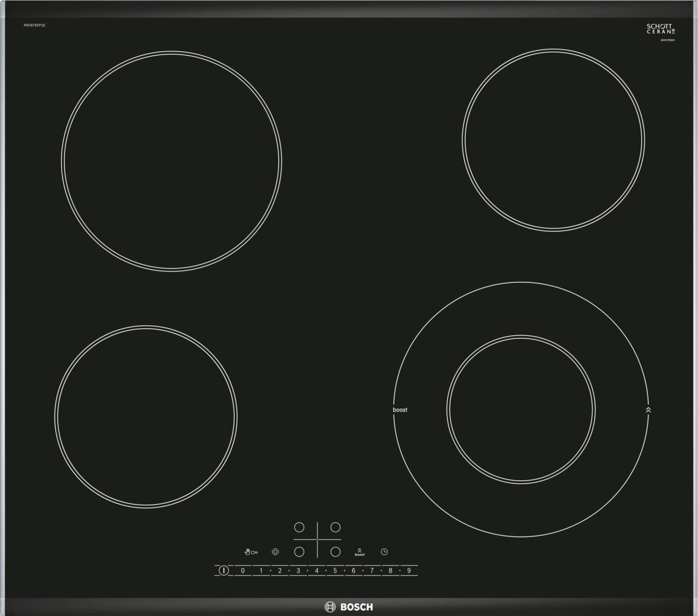Click the Schott Ceran logo
Screen dimensions: 698x616
coord(660,29)
